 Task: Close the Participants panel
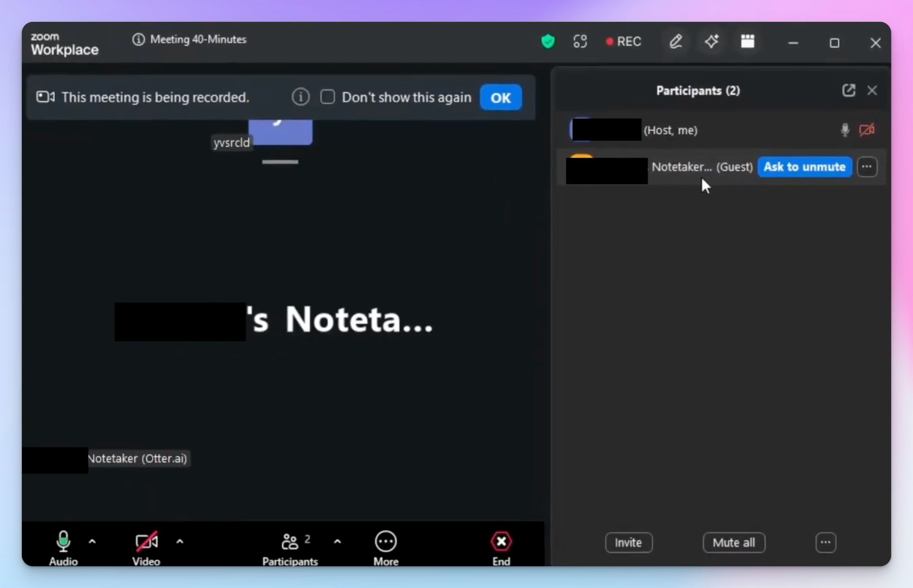(872, 90)
